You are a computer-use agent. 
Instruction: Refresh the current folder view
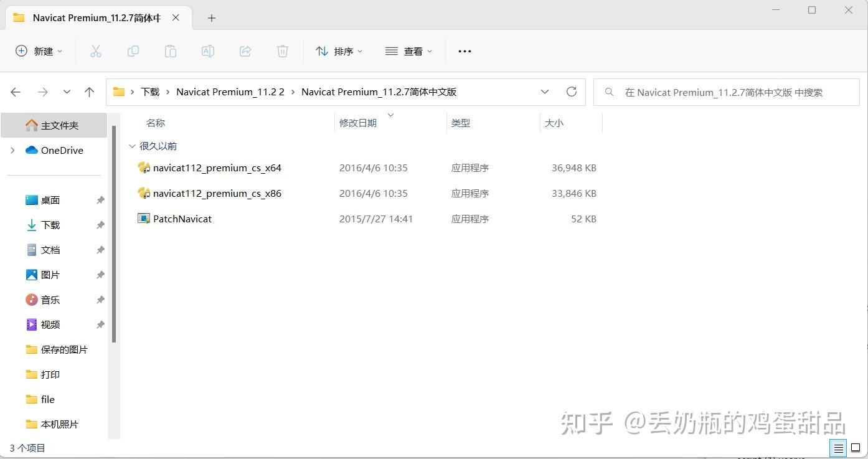coord(571,92)
